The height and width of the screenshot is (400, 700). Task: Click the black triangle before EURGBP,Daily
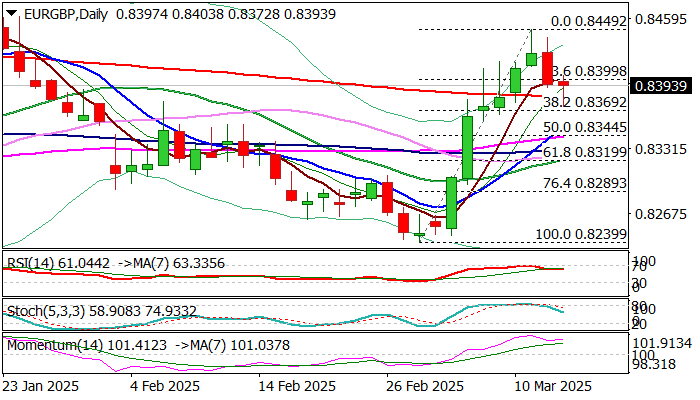(x=12, y=13)
